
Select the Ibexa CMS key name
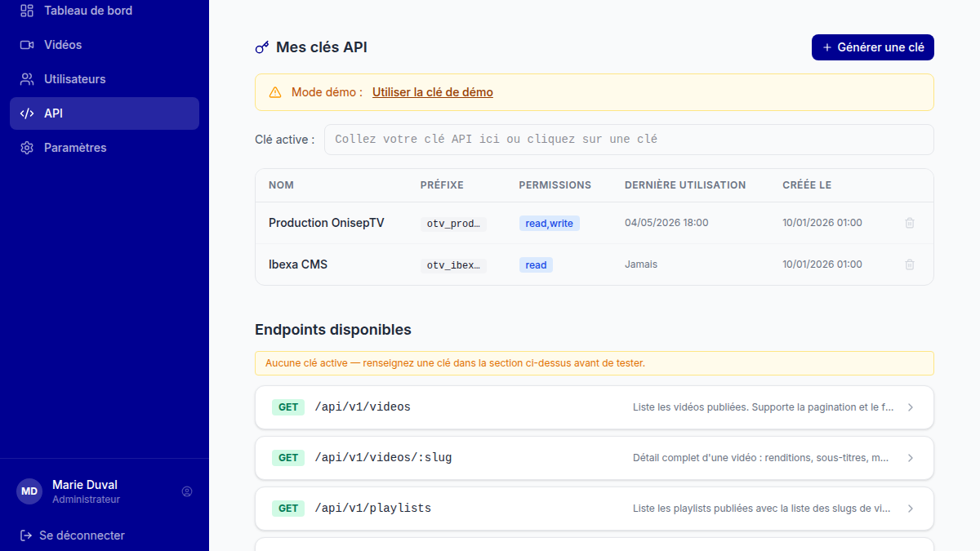[298, 264]
